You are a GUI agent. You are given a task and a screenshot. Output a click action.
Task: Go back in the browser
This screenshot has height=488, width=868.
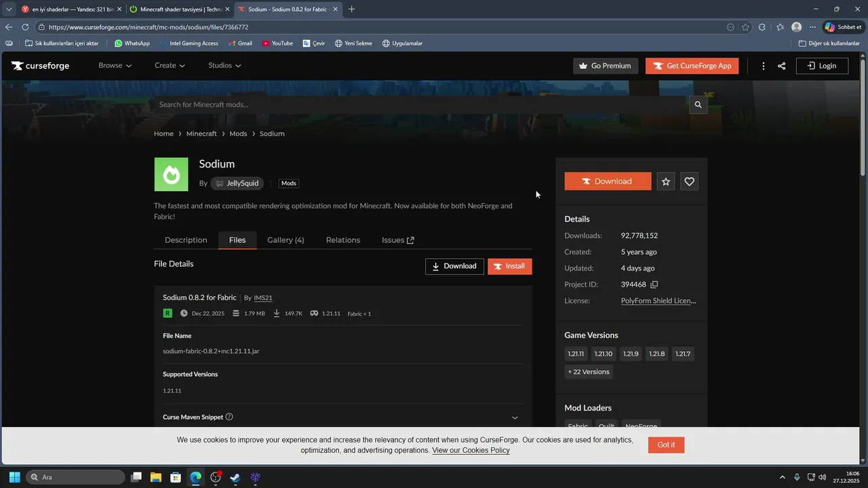tap(9, 27)
